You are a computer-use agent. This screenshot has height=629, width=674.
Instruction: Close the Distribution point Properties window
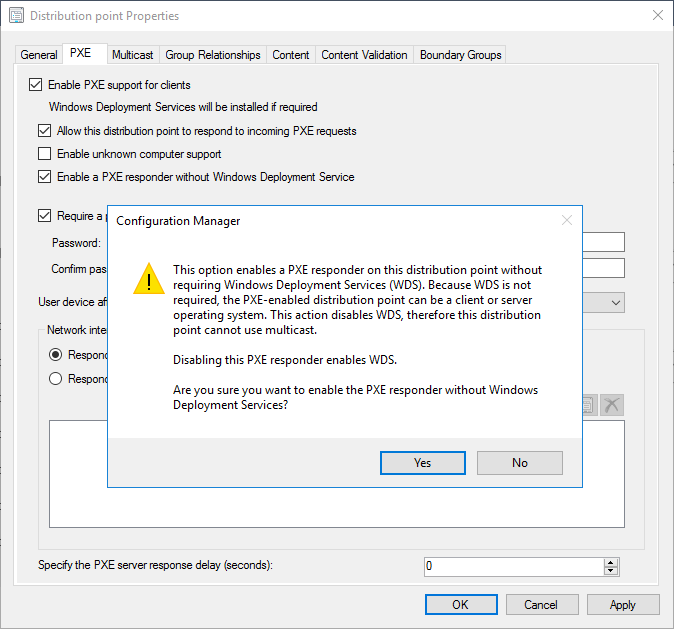coord(657,16)
